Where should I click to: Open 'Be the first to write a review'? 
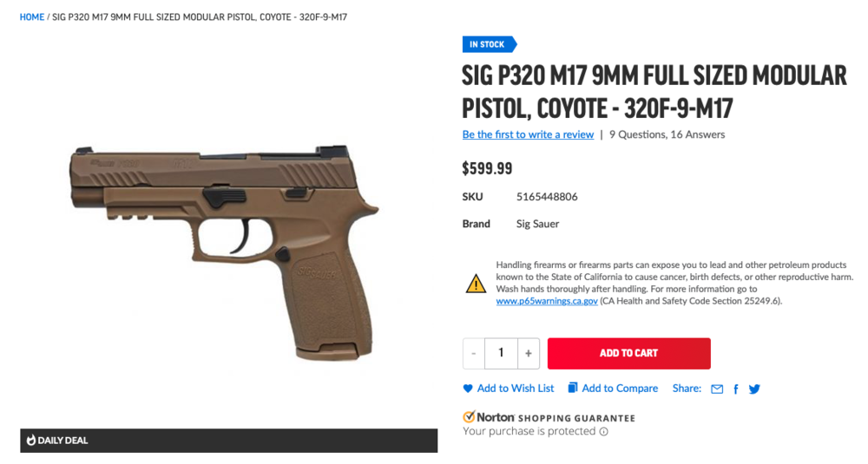[528, 134]
